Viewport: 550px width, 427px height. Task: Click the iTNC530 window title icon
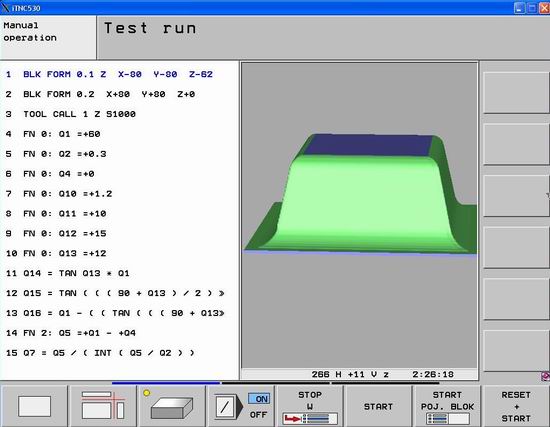(x=5, y=7)
